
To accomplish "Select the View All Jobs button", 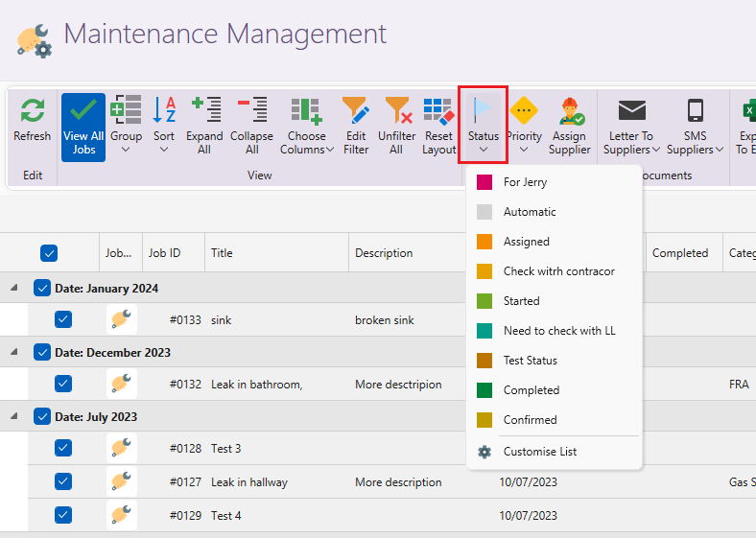I will 83,126.
